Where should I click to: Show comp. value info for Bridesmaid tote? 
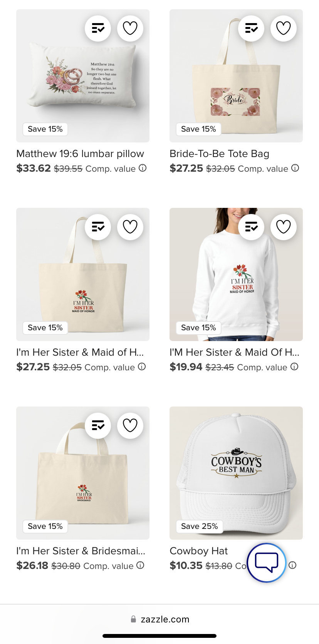(141, 565)
